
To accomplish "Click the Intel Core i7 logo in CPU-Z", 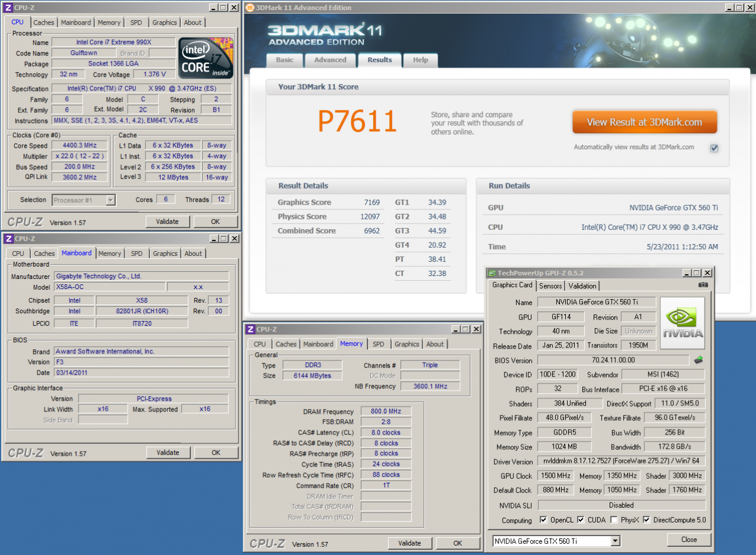I will [206, 58].
